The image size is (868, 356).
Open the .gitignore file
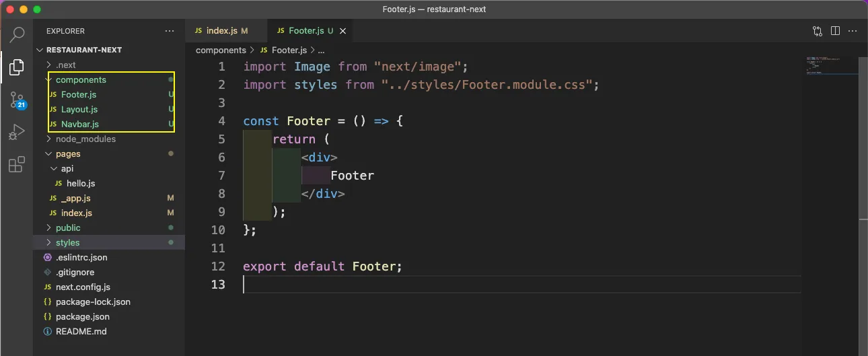(x=109, y=272)
